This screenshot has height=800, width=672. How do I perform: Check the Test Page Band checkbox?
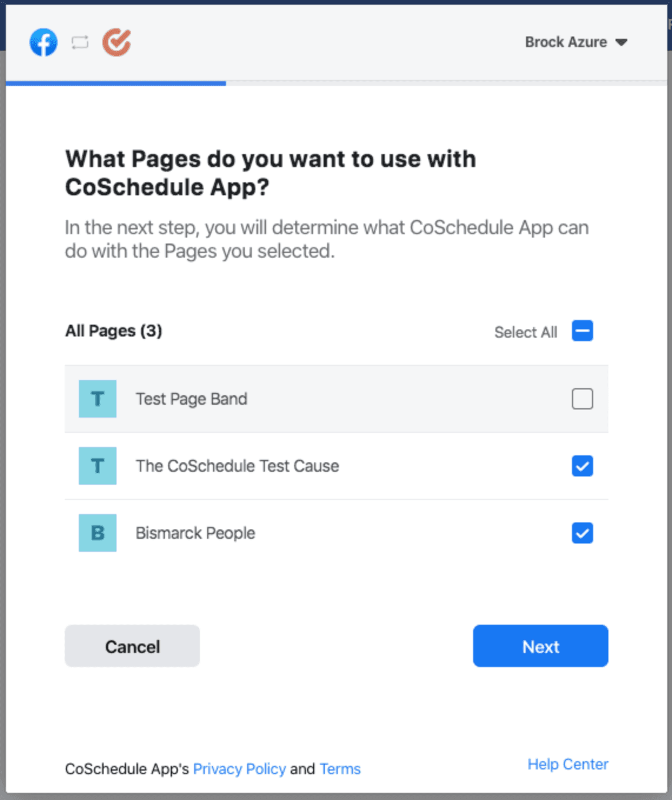583,399
